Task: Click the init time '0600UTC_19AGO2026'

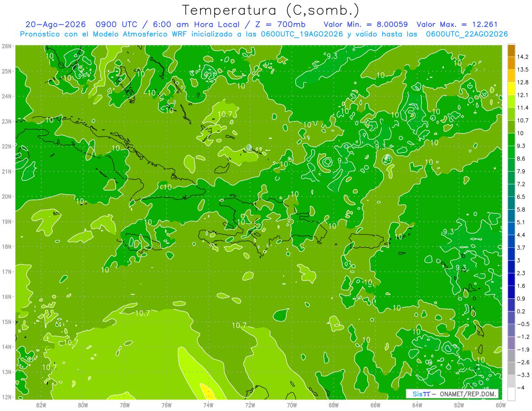Action: coord(302,34)
